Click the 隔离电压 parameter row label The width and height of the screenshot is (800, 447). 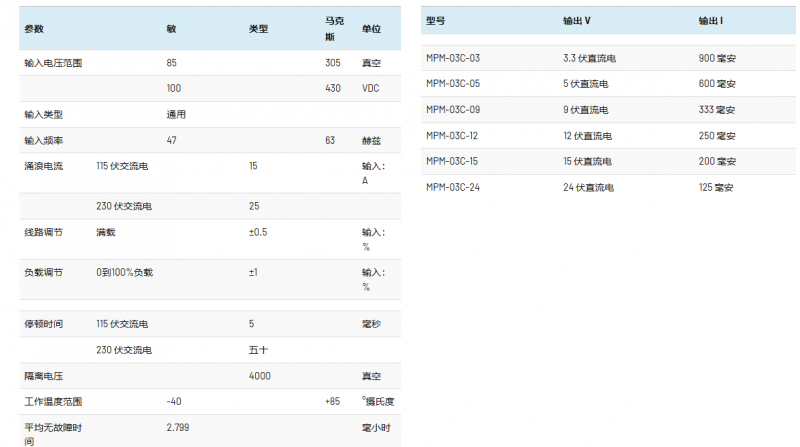(43, 376)
